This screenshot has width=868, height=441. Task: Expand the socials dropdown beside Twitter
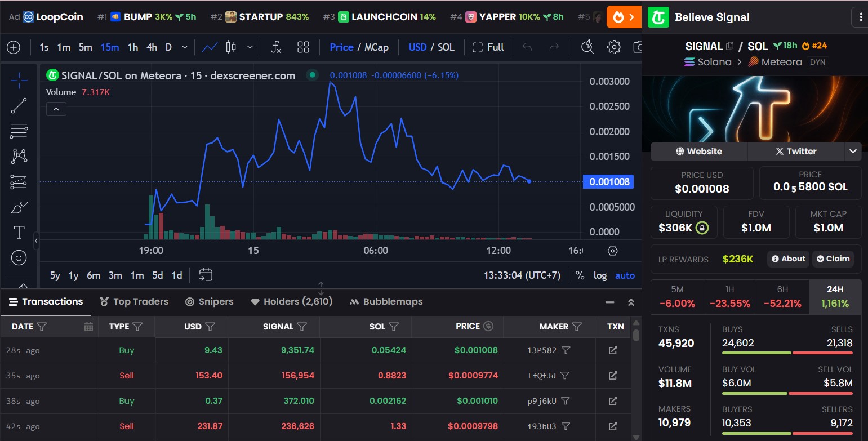(x=853, y=151)
